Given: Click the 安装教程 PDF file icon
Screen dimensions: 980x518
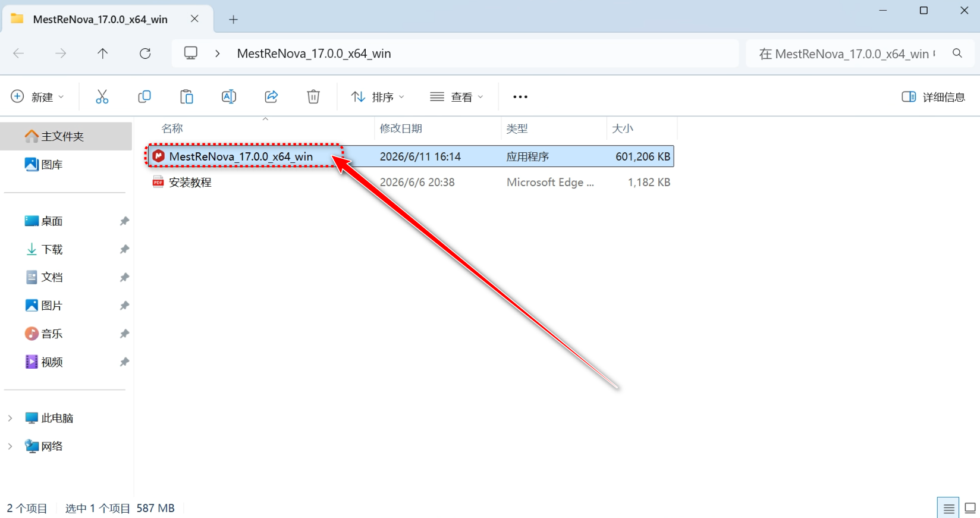Looking at the screenshot, I should click(158, 182).
